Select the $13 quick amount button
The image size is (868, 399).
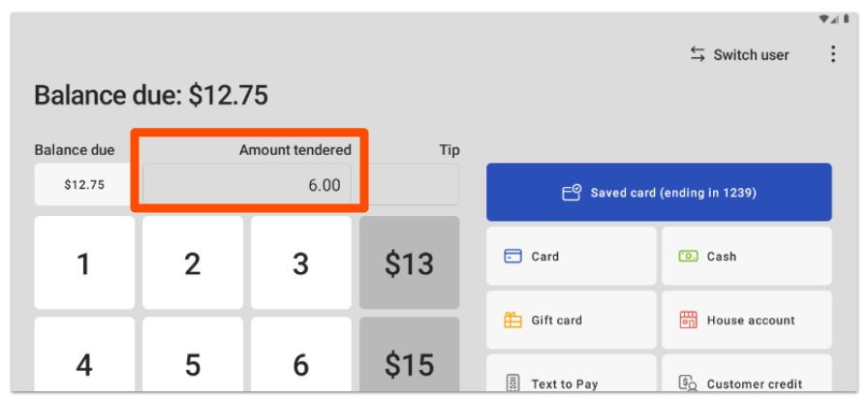click(409, 262)
